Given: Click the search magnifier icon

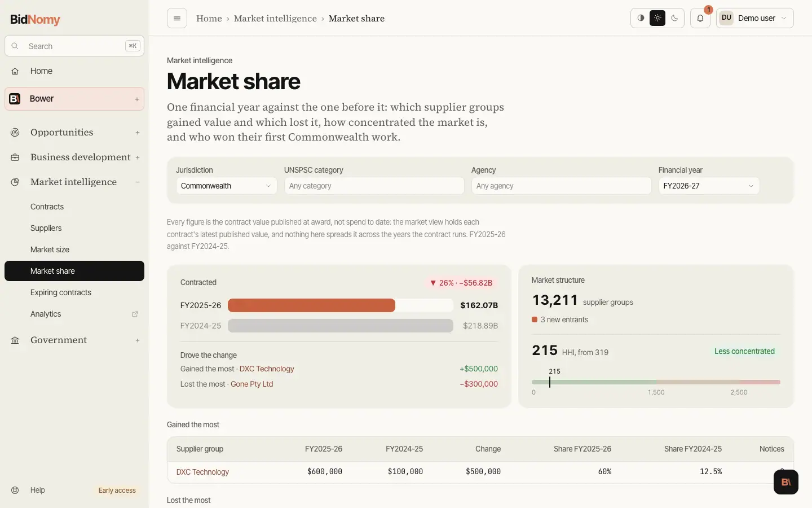Looking at the screenshot, I should [x=15, y=46].
